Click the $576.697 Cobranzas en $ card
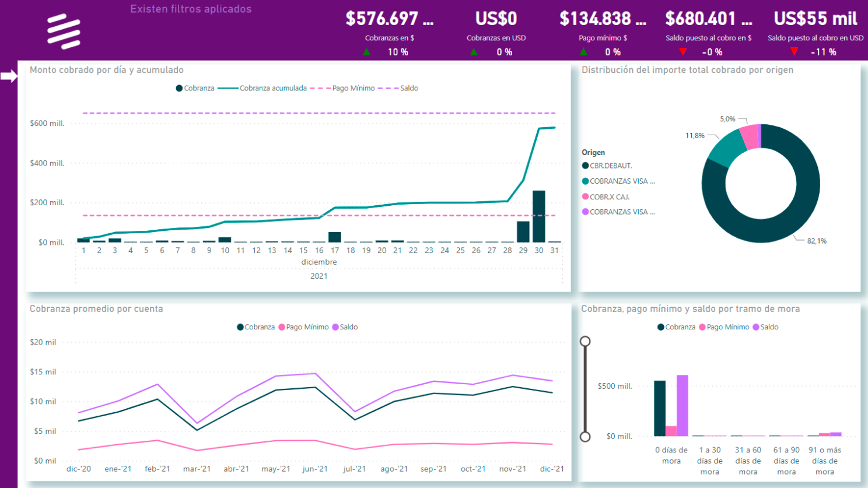868x488 pixels. [389, 19]
